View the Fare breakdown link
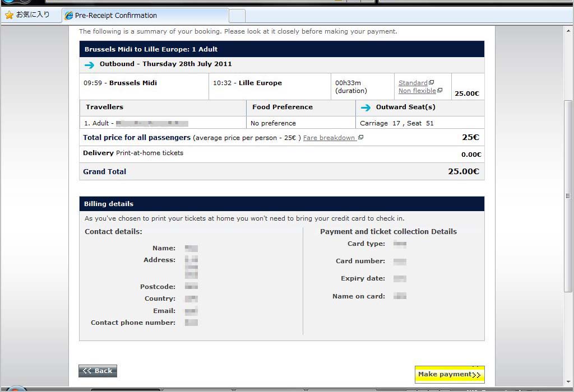The height and width of the screenshot is (392, 574). pos(329,138)
